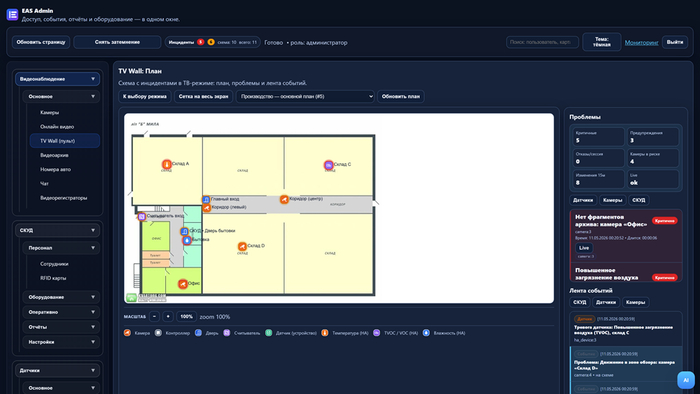Reset plan zoom with 100% button

[x=186, y=316]
